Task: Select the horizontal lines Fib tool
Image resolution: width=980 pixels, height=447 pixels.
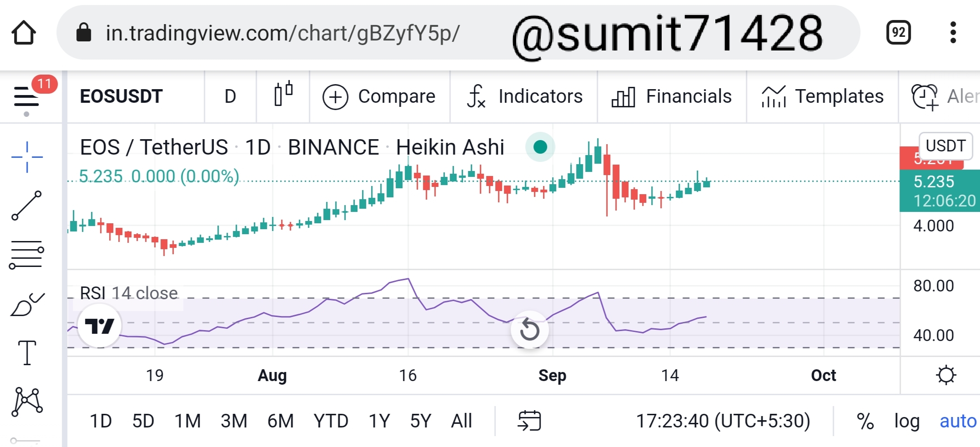Action: 26,255
